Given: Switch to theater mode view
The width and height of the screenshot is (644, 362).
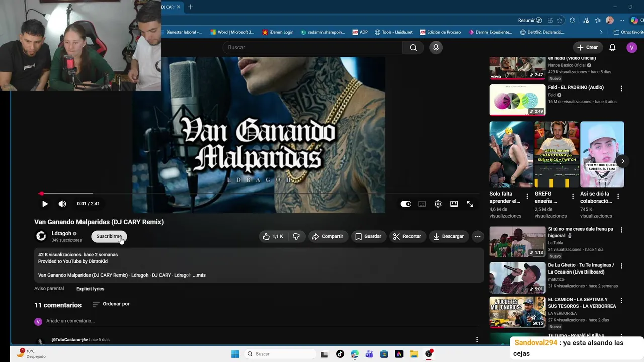Looking at the screenshot, I should click(x=454, y=204).
